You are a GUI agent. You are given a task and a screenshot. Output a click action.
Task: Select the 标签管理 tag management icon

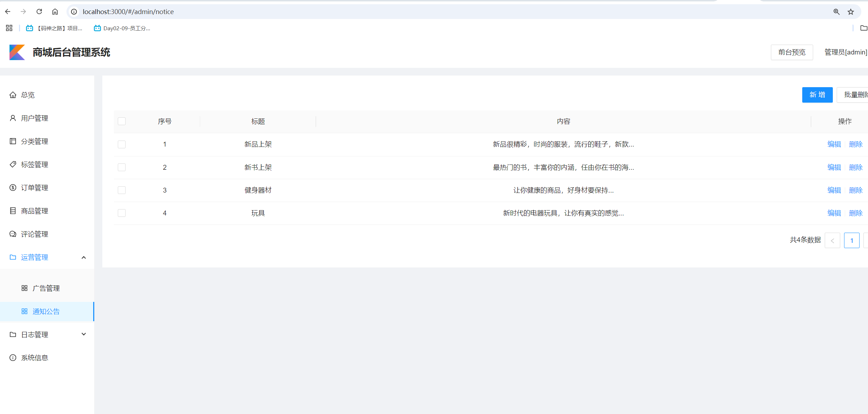pyautogui.click(x=13, y=164)
